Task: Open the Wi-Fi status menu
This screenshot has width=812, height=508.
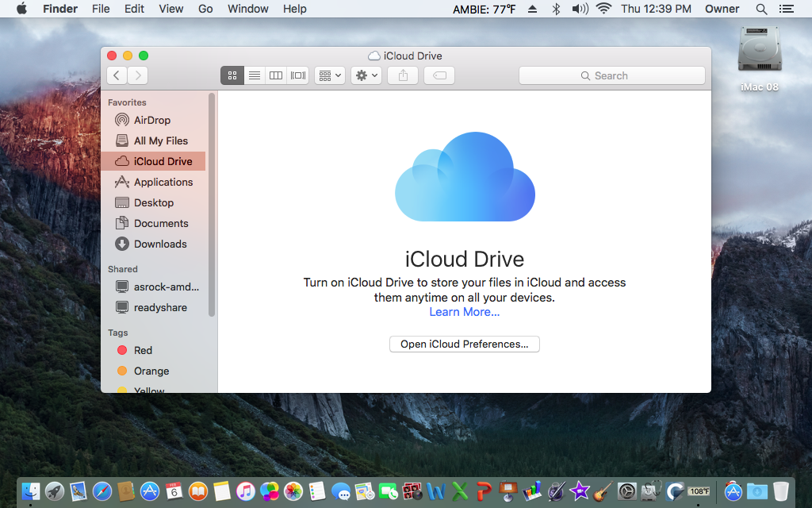Action: tap(603, 9)
